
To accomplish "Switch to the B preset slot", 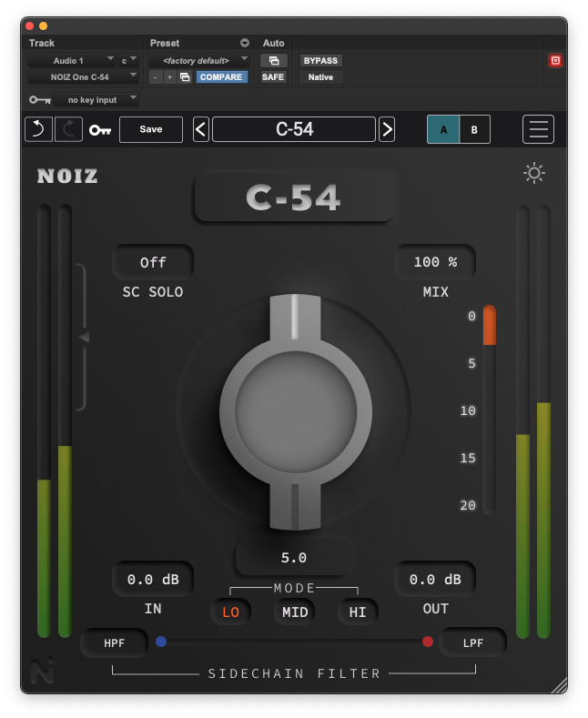I will point(474,129).
